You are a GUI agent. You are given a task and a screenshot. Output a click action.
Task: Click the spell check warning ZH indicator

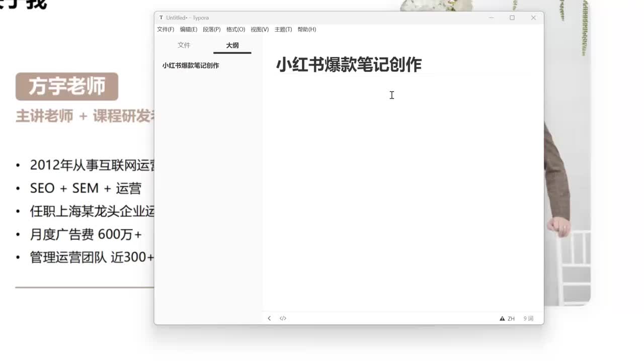coord(507,319)
